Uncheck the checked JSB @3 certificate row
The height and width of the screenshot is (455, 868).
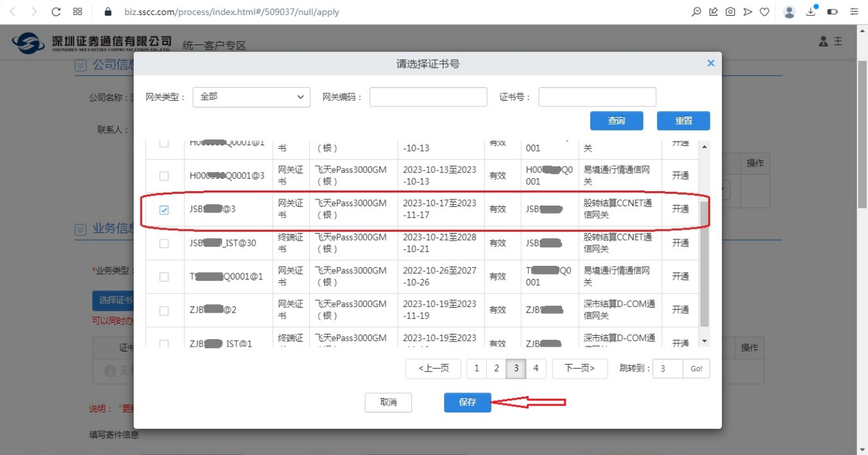coord(164,210)
